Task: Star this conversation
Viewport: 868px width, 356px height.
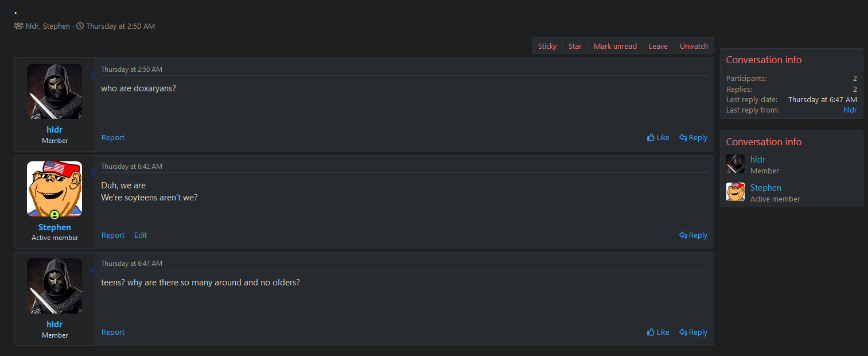Action: click(x=575, y=46)
